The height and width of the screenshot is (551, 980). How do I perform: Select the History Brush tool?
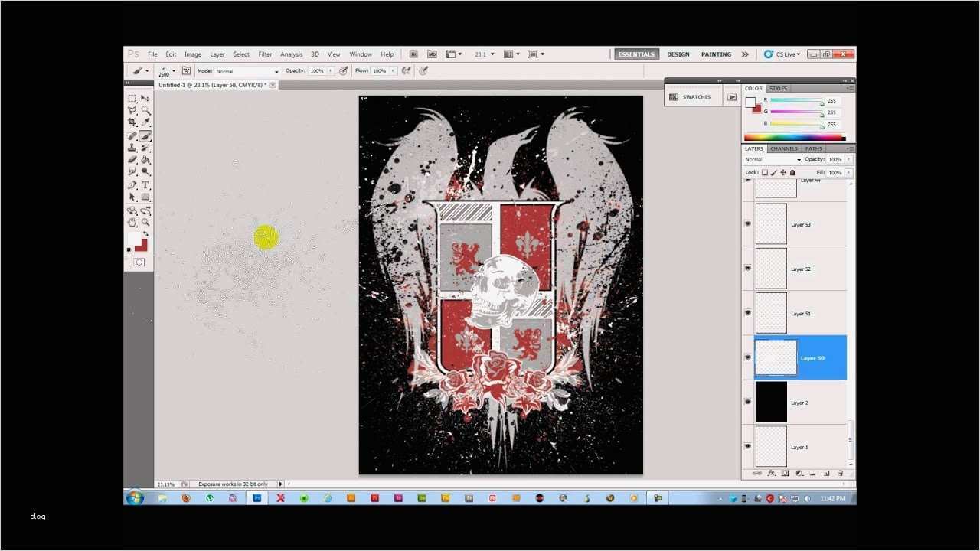pos(145,148)
